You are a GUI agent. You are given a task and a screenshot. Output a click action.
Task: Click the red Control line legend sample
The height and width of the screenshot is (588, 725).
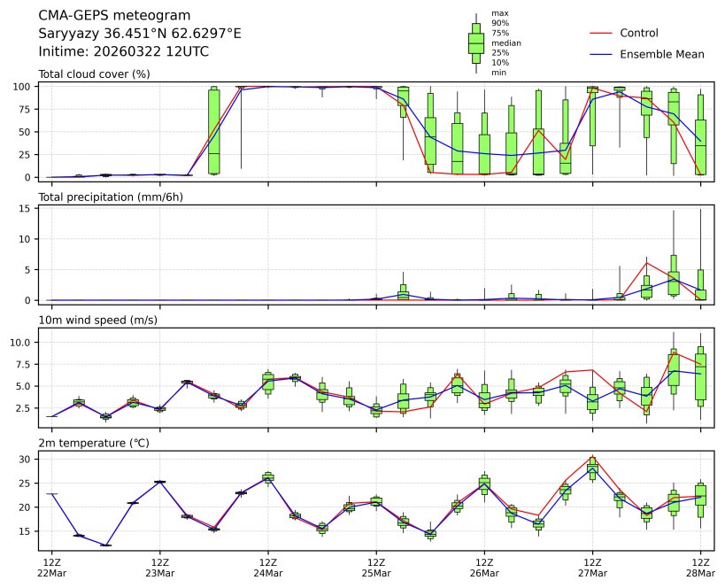point(601,33)
